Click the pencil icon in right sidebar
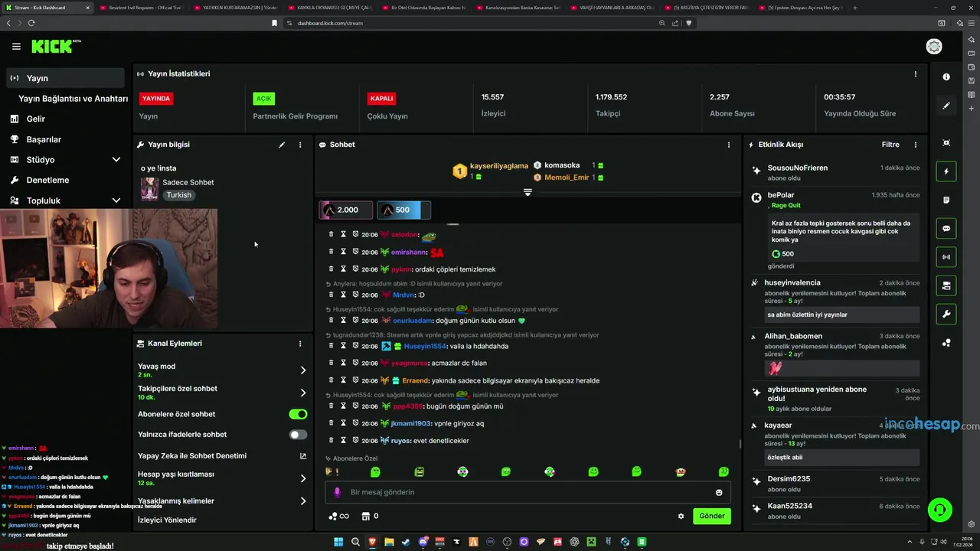The image size is (980, 551). tap(946, 106)
